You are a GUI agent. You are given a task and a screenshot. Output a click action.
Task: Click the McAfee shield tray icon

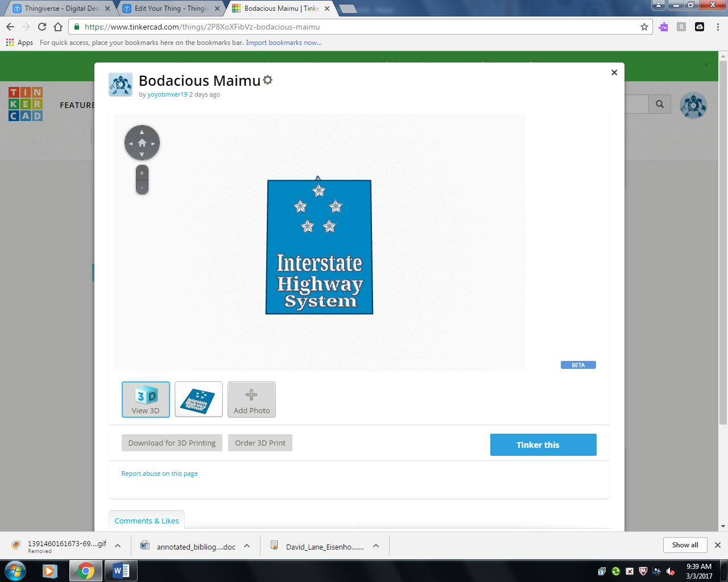coord(643,571)
